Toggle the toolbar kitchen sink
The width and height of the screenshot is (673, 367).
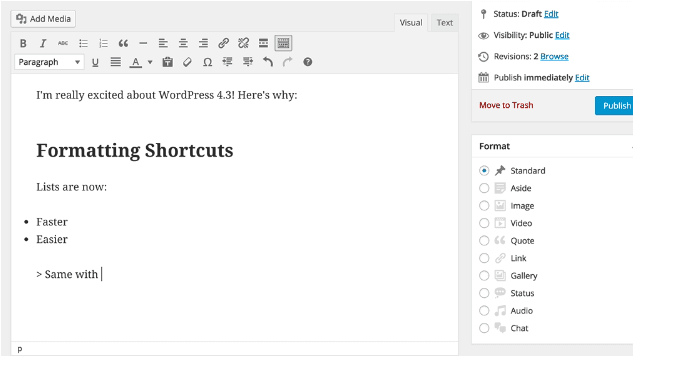tap(283, 43)
